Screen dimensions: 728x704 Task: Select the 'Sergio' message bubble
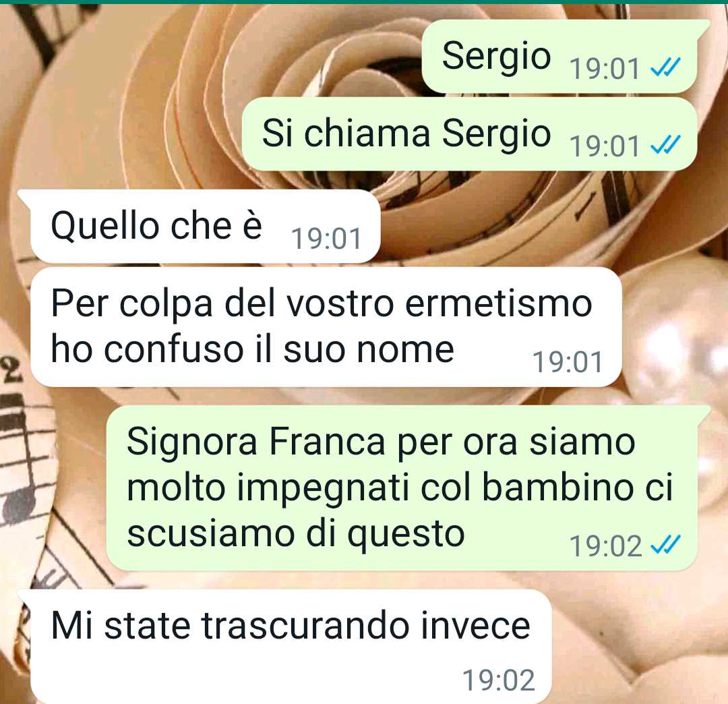tap(560, 56)
